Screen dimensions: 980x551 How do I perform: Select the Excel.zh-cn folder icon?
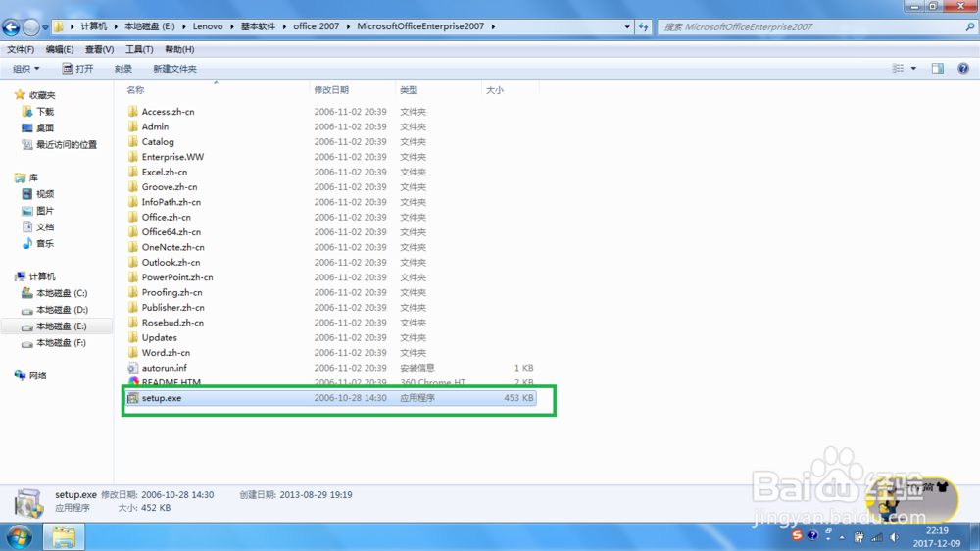(x=132, y=172)
